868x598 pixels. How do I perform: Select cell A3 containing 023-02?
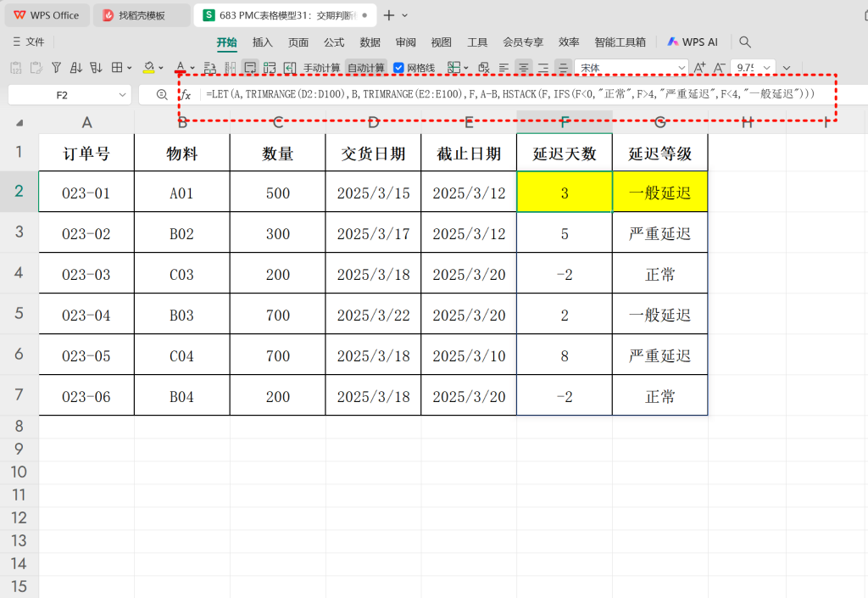point(86,233)
